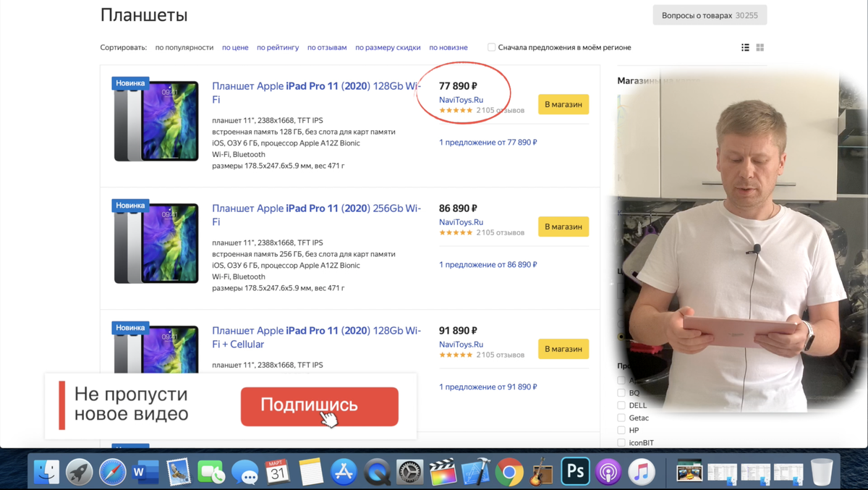Viewport: 868px width, 490px height.
Task: Open 'Планшет Apple iPad Pro 11 (2020) 256Gb Wi-Fi' title
Action: coord(316,215)
